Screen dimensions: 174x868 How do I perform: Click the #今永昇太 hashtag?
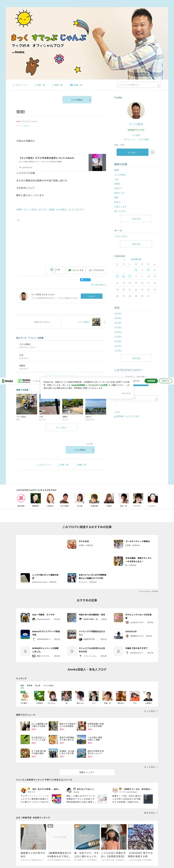61,210
